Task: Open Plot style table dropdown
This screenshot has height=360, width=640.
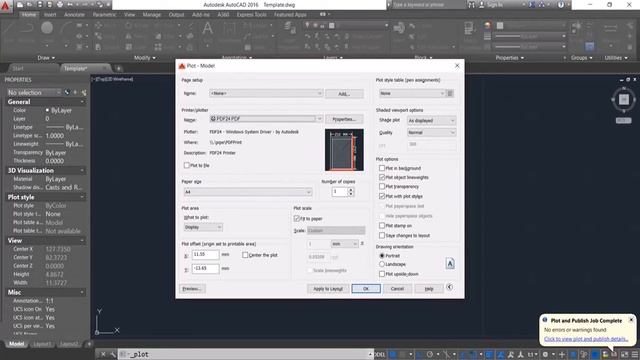Action: click(412, 93)
